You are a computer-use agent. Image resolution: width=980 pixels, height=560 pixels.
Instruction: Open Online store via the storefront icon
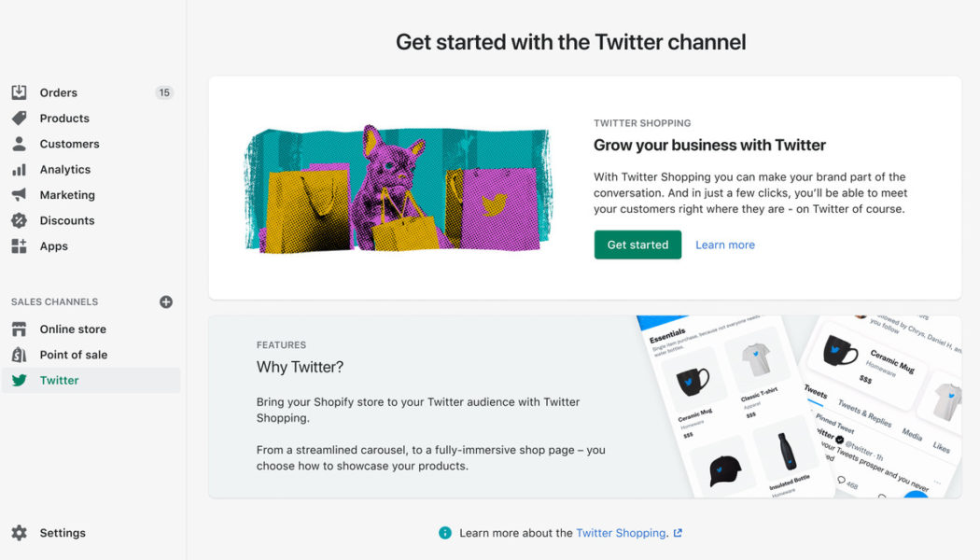tap(20, 329)
